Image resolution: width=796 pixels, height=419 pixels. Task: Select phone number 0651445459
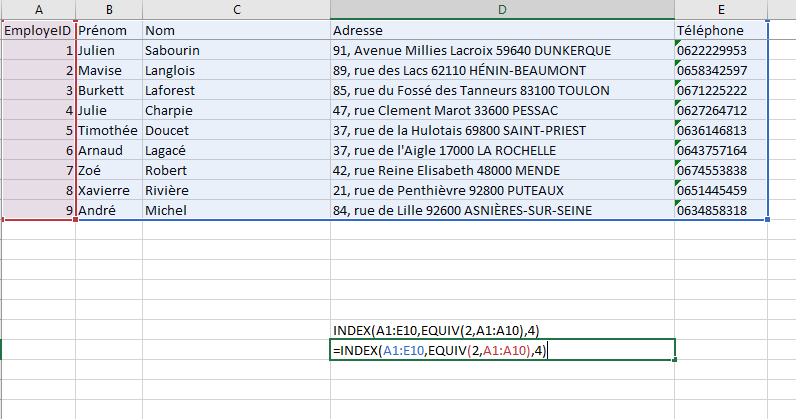[721, 190]
